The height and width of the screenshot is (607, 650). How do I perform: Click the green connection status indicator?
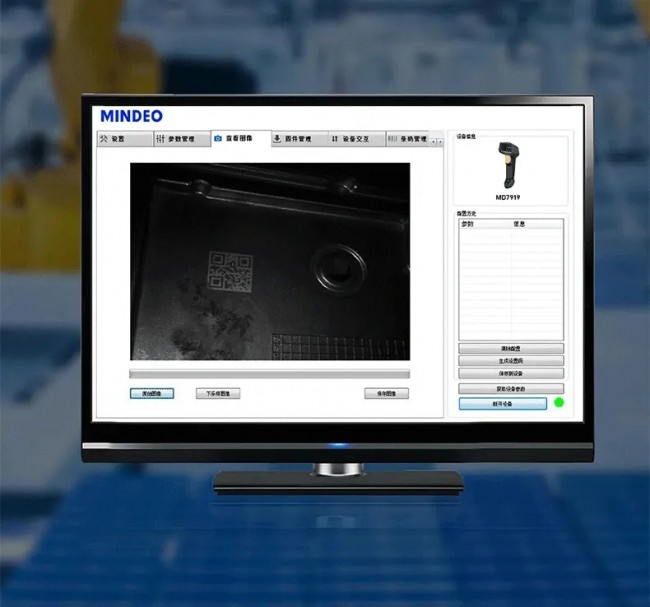559,403
